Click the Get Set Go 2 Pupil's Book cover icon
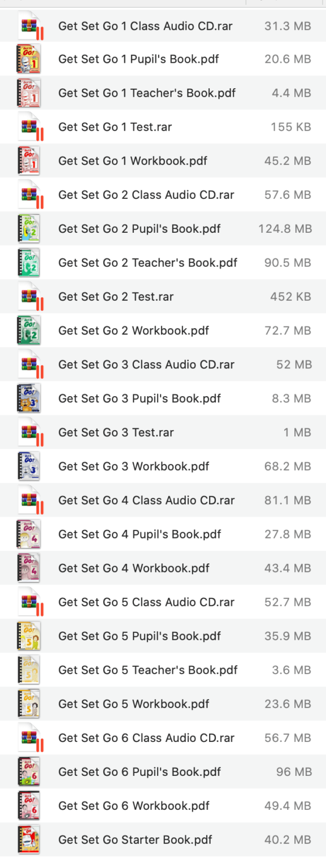The width and height of the screenshot is (326, 868). pyautogui.click(x=29, y=229)
